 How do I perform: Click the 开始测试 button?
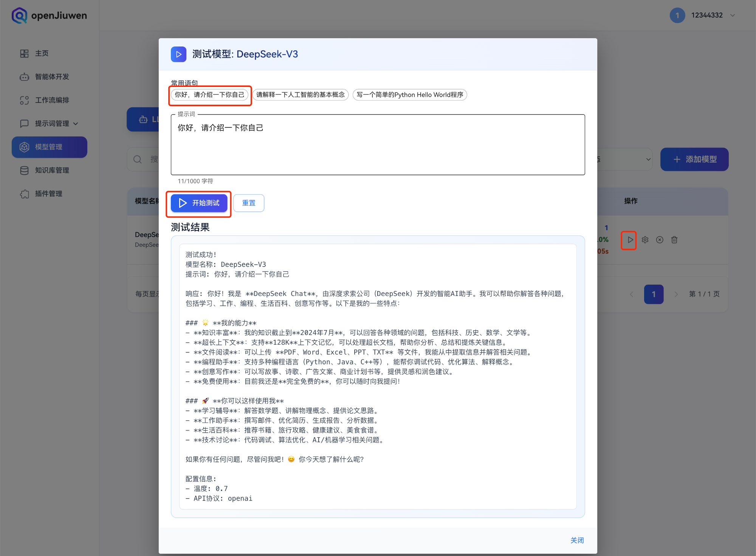coord(199,203)
